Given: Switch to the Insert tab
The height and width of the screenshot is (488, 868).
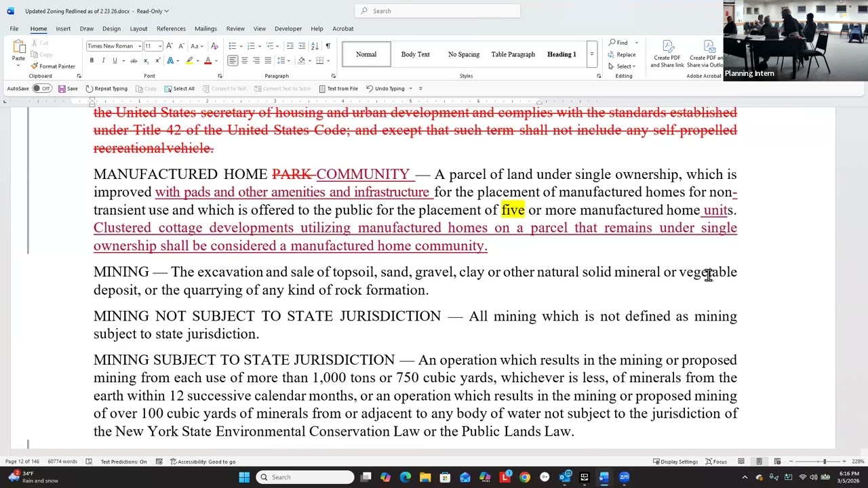Looking at the screenshot, I should point(63,28).
